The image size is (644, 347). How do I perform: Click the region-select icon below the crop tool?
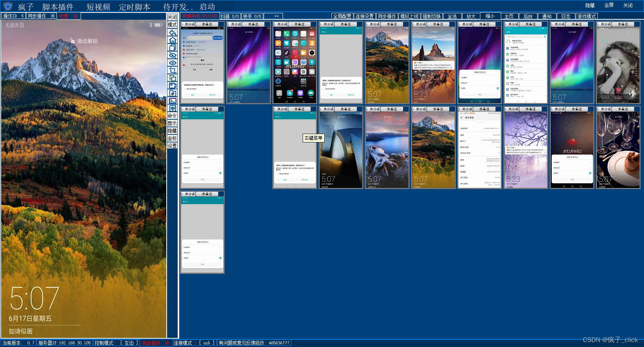pyautogui.click(x=172, y=78)
